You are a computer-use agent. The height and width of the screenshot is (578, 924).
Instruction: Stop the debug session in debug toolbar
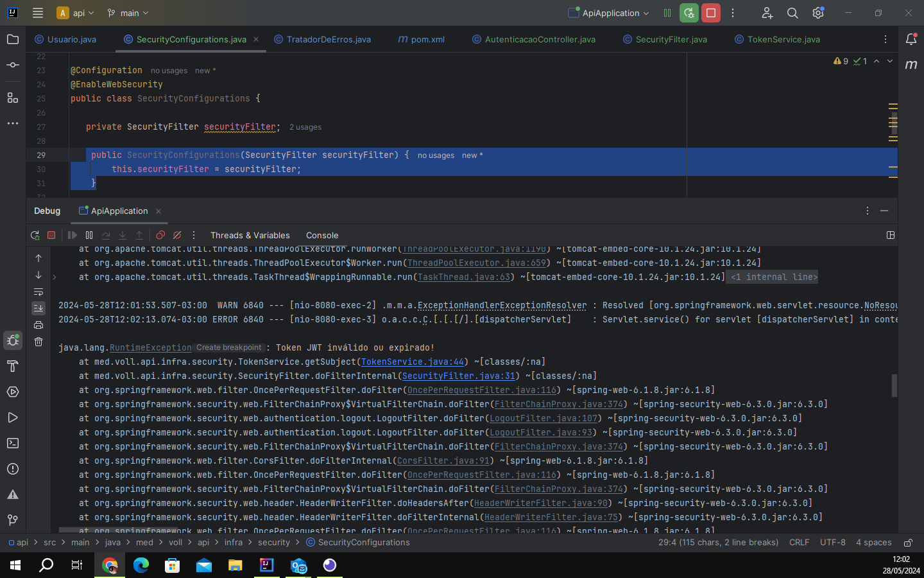[x=51, y=235]
